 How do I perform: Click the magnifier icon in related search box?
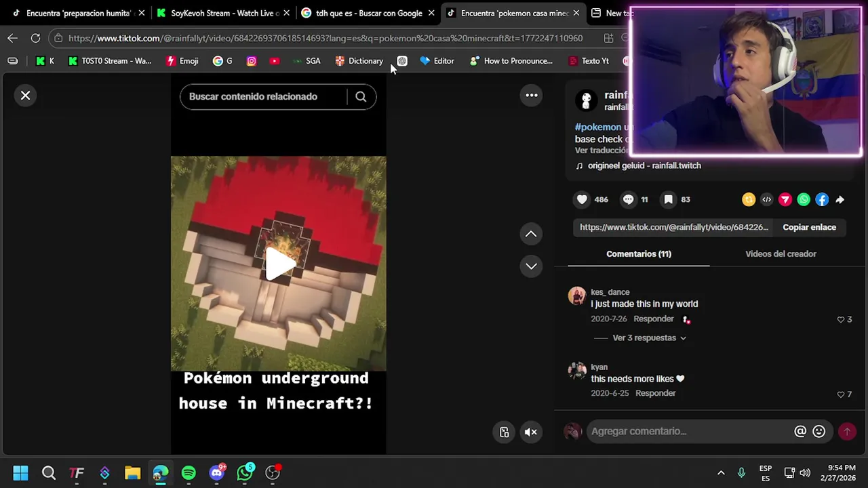(x=361, y=96)
